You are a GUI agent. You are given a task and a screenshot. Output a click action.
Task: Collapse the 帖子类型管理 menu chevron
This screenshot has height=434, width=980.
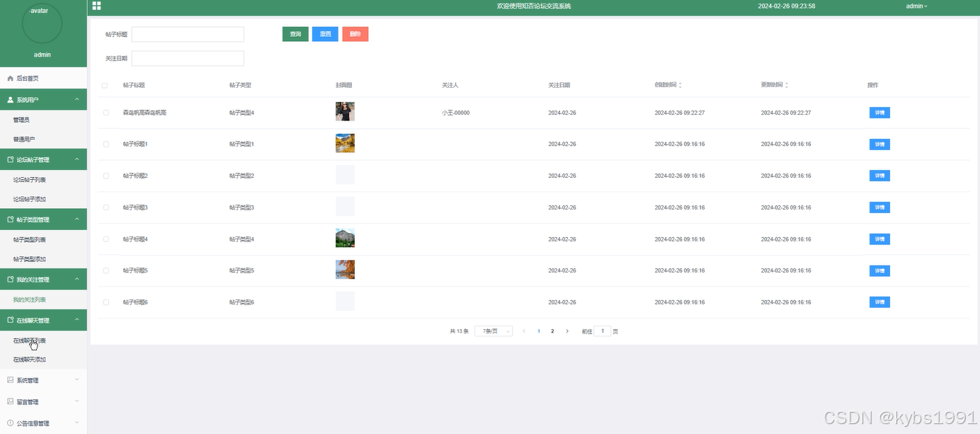point(77,219)
